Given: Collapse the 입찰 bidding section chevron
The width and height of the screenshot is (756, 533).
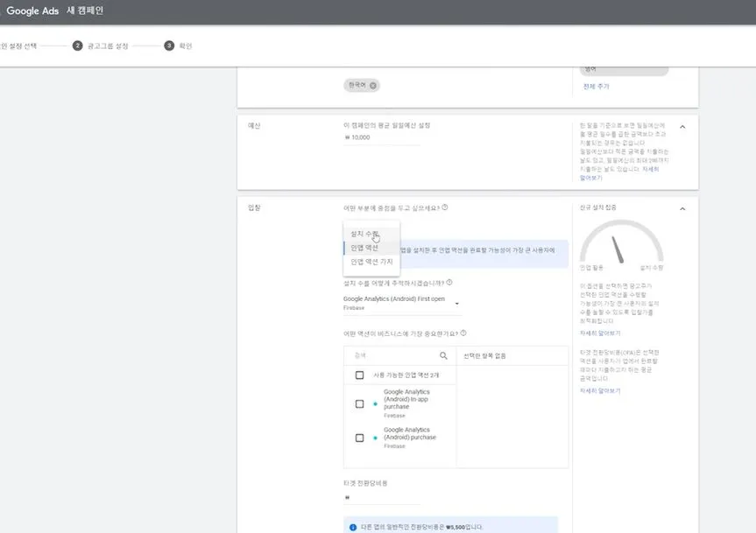Looking at the screenshot, I should pos(682,209).
